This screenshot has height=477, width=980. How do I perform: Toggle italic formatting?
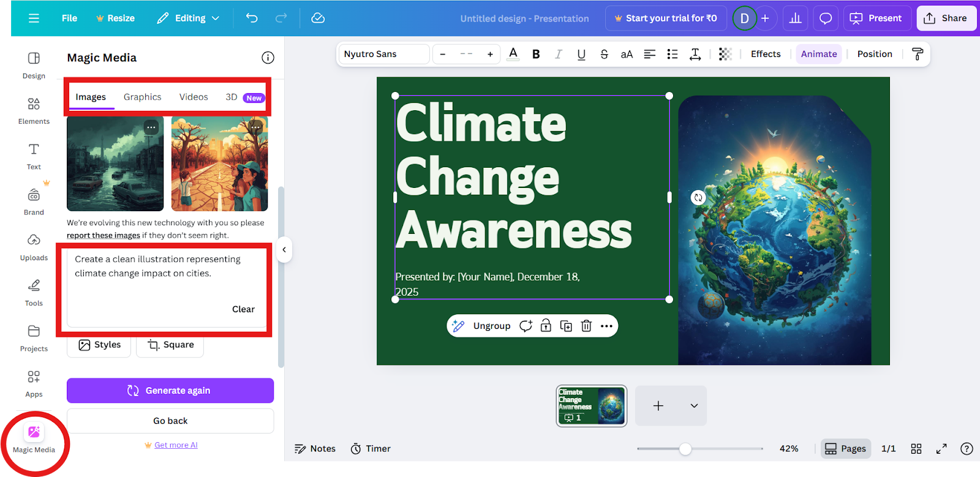[559, 54]
